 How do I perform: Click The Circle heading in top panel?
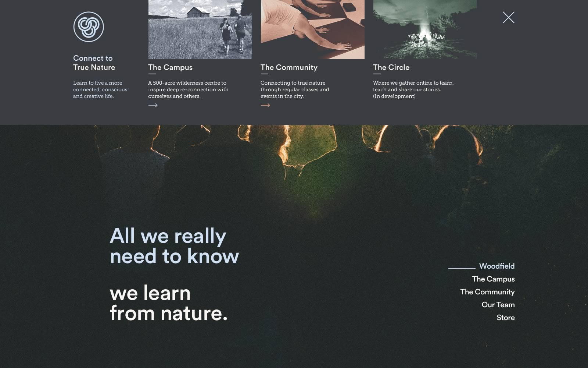point(391,67)
